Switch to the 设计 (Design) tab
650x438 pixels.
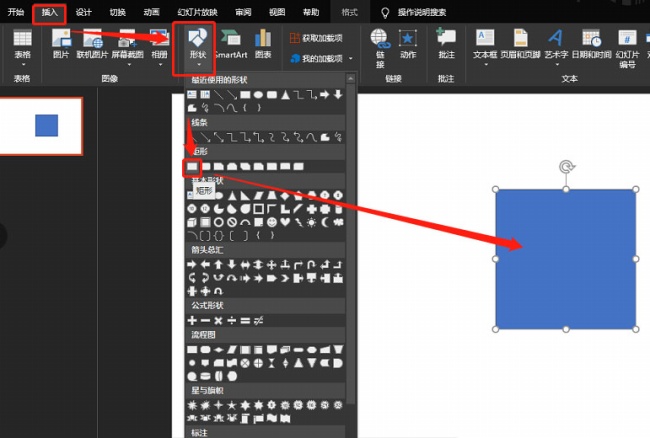(83, 12)
